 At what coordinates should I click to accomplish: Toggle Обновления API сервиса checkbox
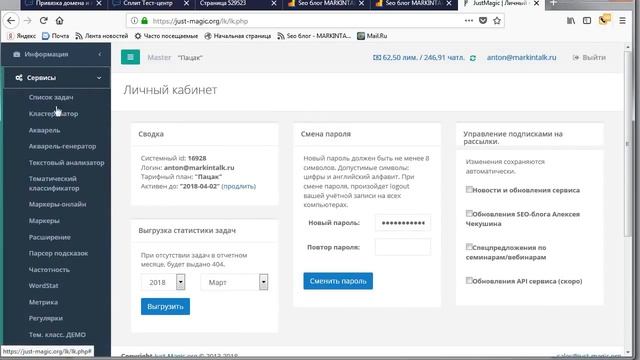[x=469, y=280]
